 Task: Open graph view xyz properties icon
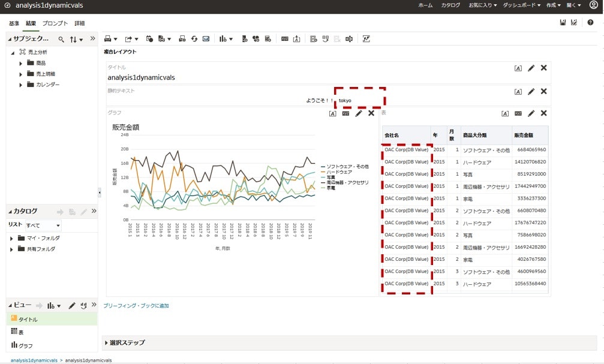(345, 113)
